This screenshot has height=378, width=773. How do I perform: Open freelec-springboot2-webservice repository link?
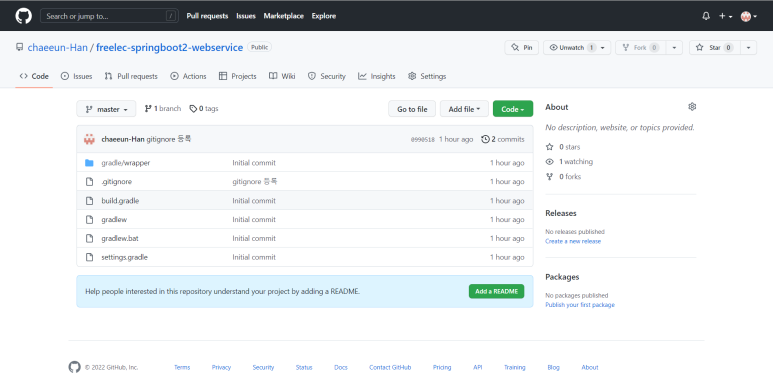169,47
